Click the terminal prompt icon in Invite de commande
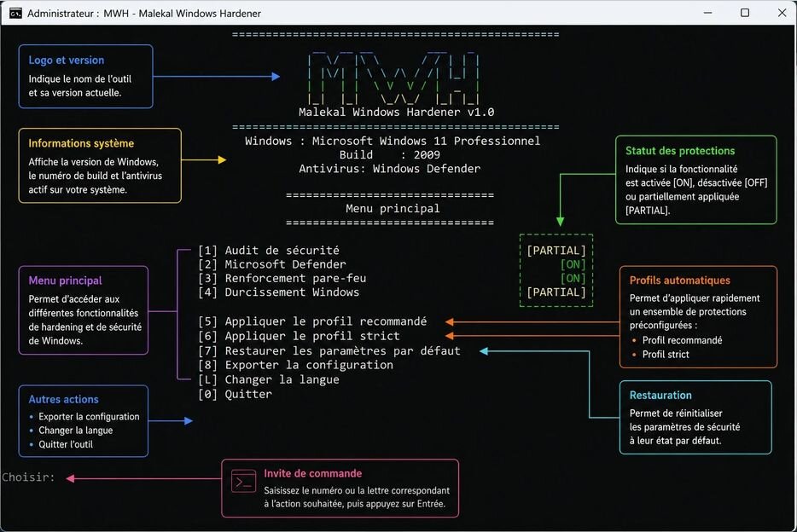The image size is (797, 532). [243, 481]
